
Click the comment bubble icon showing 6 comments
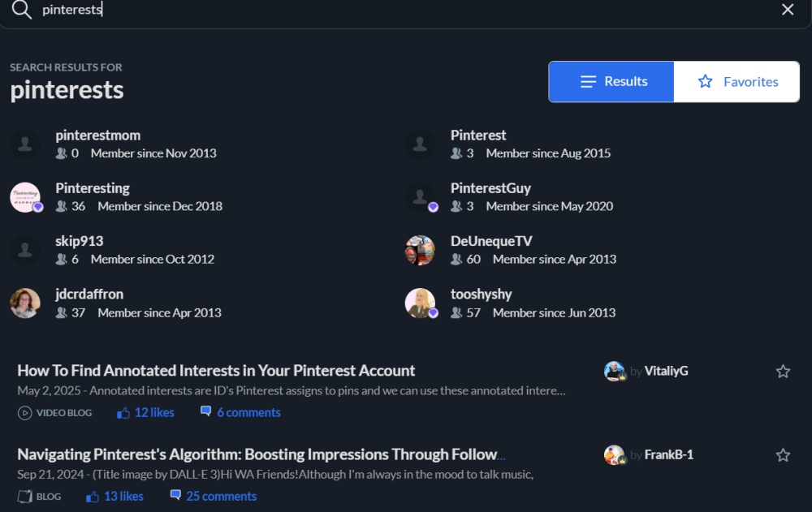click(x=206, y=412)
